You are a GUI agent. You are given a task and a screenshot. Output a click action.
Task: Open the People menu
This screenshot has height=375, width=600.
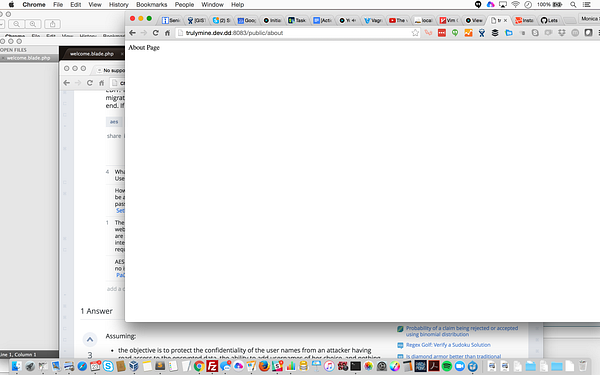point(184,5)
